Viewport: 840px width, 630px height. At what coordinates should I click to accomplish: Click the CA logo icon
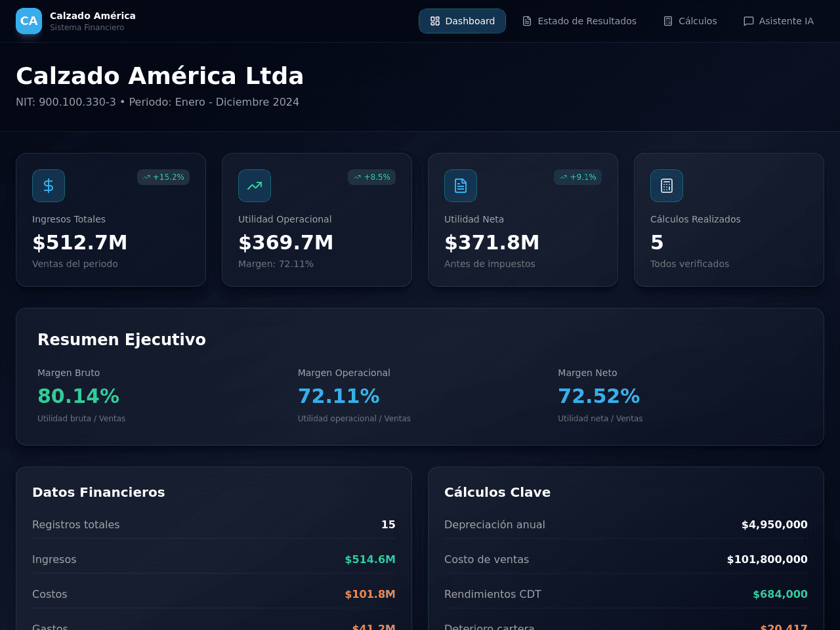pyautogui.click(x=29, y=21)
